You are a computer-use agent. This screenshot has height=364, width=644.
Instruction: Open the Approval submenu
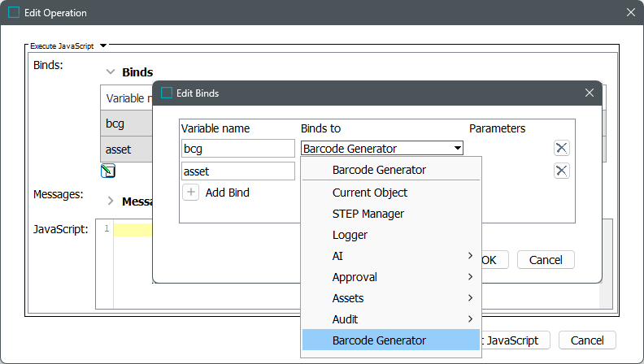coord(390,277)
